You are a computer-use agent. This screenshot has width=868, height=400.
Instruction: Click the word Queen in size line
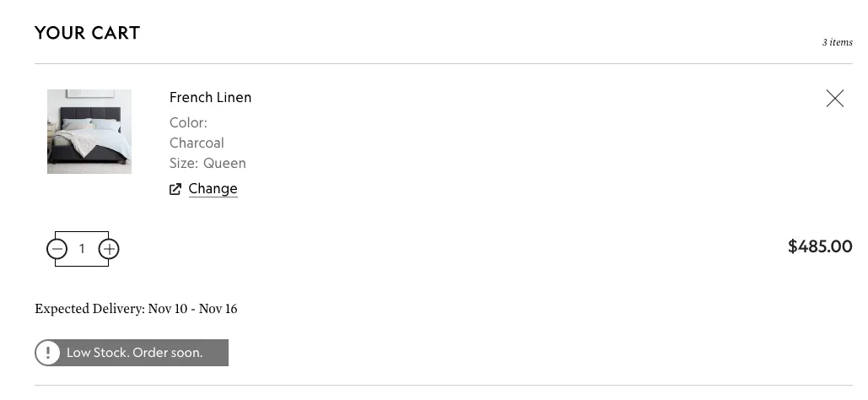[224, 164]
